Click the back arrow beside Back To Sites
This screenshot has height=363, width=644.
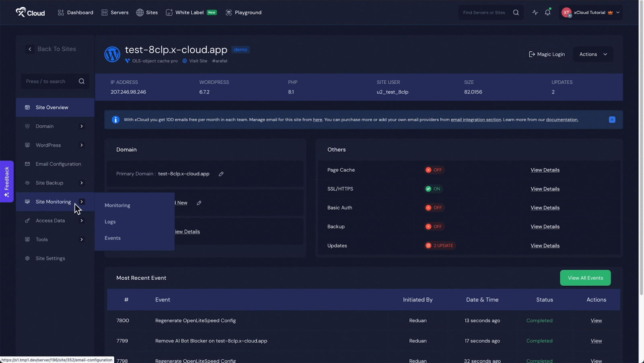pyautogui.click(x=30, y=49)
